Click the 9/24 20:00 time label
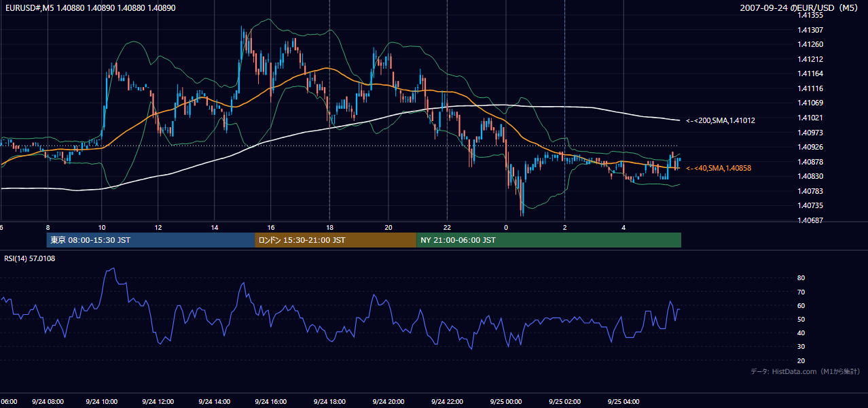Image resolution: width=868 pixels, height=408 pixels. tap(388, 401)
